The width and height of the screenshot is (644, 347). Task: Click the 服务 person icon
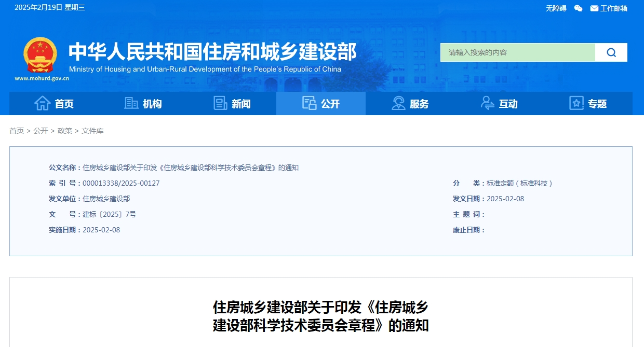pos(398,103)
